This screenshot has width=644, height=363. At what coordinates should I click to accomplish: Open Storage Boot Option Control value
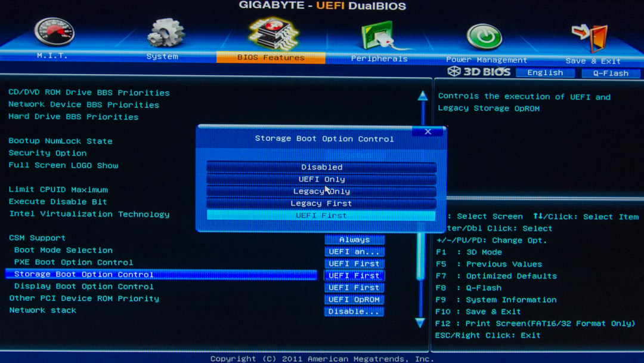(354, 275)
